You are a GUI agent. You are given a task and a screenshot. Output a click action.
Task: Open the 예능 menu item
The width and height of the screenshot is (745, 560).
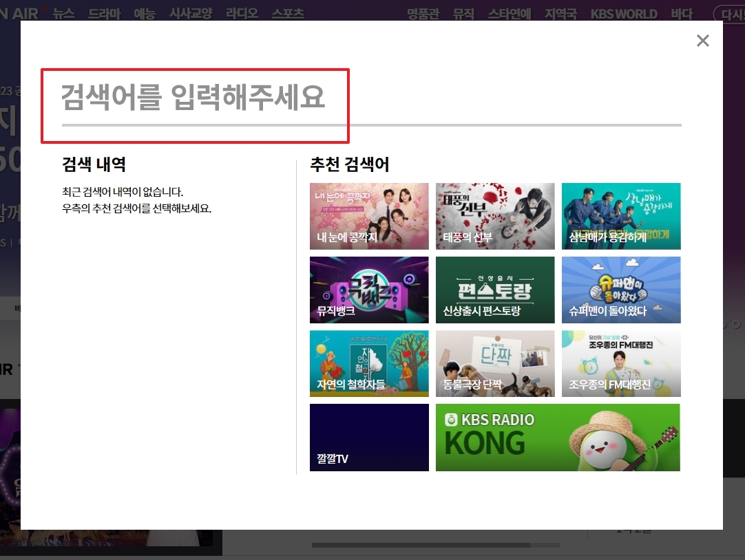tap(145, 13)
